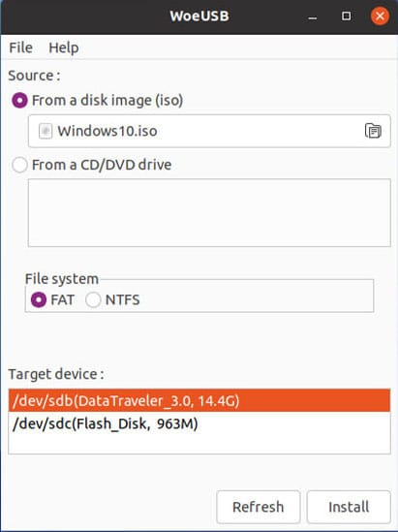Choose NTFS file system
The width and height of the screenshot is (398, 532).
(93, 300)
